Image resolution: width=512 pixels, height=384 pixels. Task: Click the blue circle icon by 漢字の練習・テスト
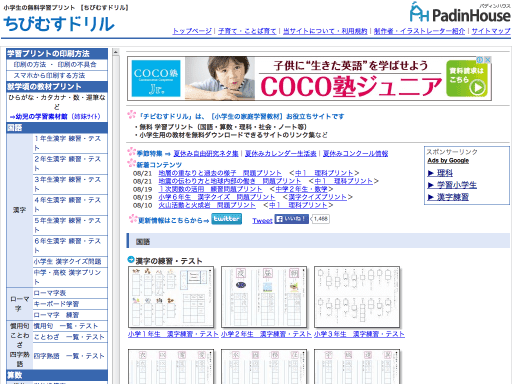[131, 259]
